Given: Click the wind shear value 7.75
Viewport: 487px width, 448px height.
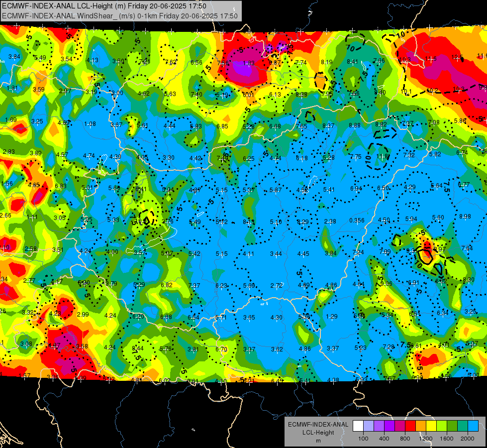Looking at the screenshot, I should pyautogui.click(x=355, y=157).
